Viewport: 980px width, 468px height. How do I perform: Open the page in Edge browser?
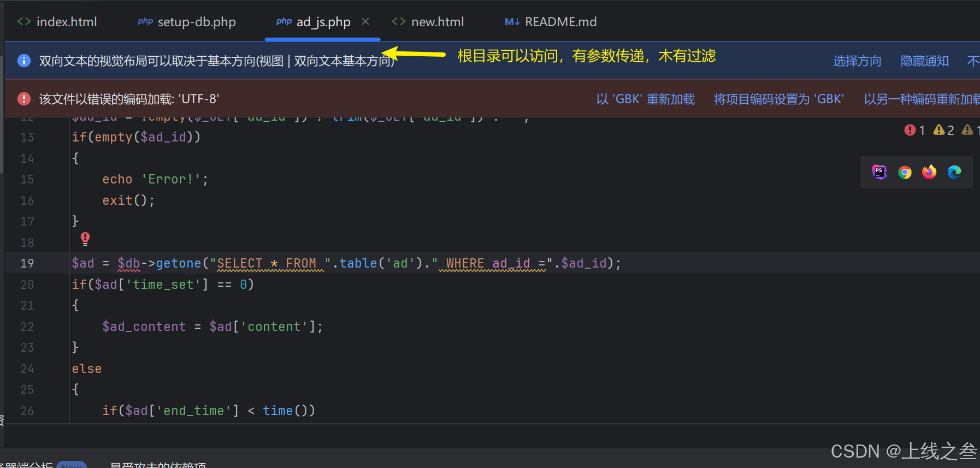click(954, 172)
